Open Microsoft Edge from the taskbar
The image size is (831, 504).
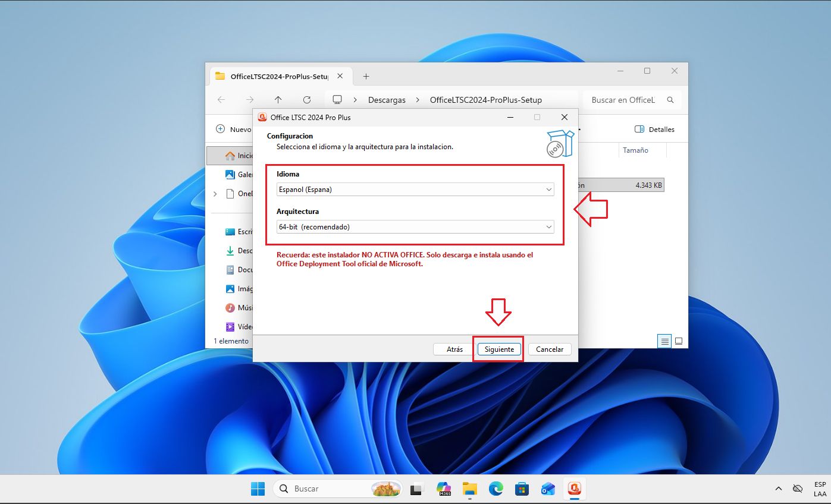(x=496, y=489)
